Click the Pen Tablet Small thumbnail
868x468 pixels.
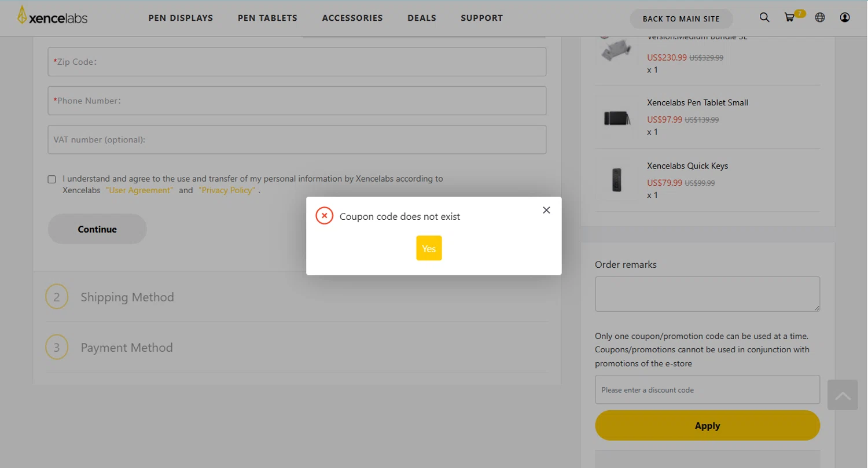(616, 118)
